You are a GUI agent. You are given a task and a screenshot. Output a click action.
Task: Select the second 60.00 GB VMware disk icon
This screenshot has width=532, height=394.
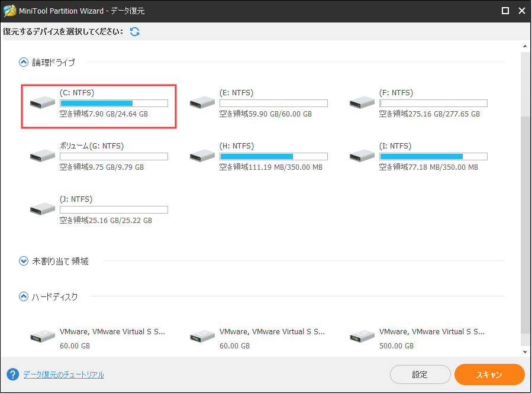point(201,335)
